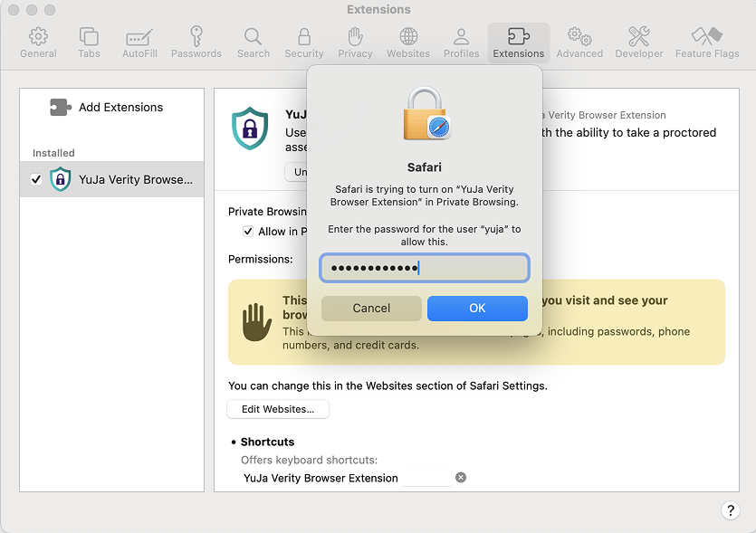Open the Privacy settings pane

point(355,43)
